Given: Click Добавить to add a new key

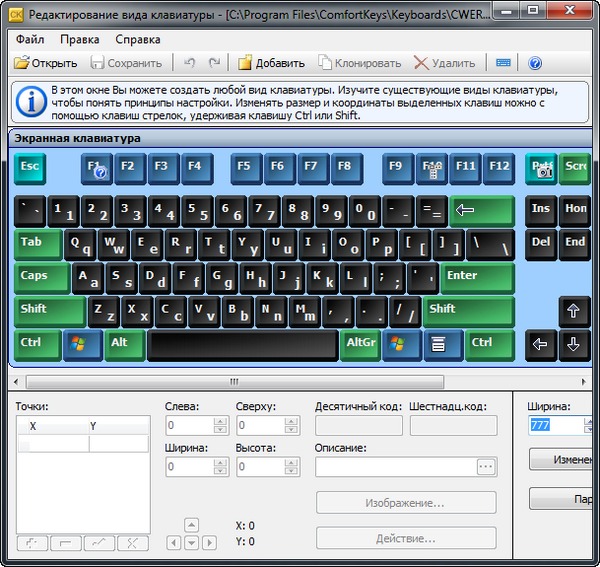Looking at the screenshot, I should click(271, 63).
